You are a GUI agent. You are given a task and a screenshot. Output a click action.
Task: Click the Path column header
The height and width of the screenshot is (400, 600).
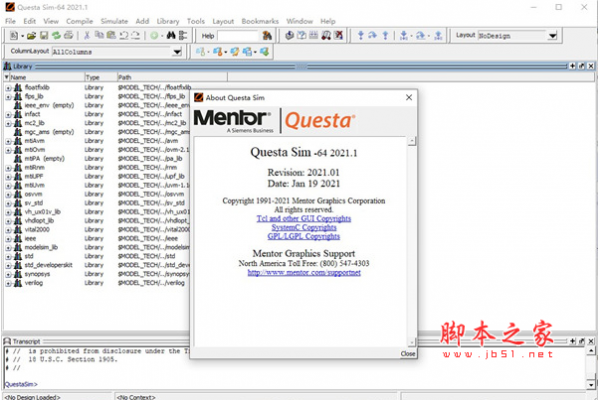[x=172, y=77]
